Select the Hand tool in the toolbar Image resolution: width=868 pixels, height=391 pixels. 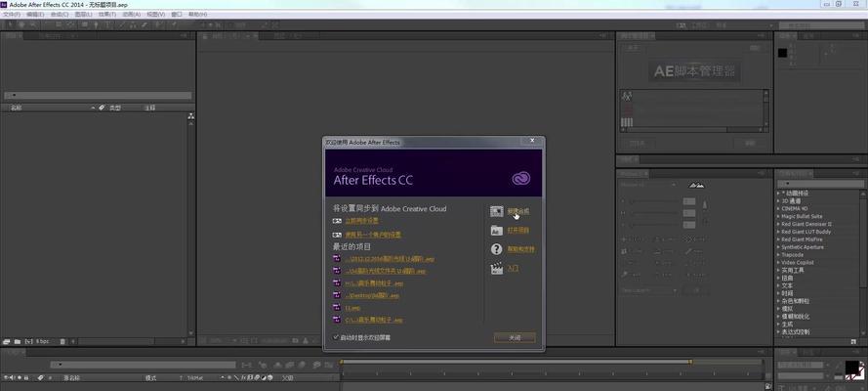[x=21, y=24]
